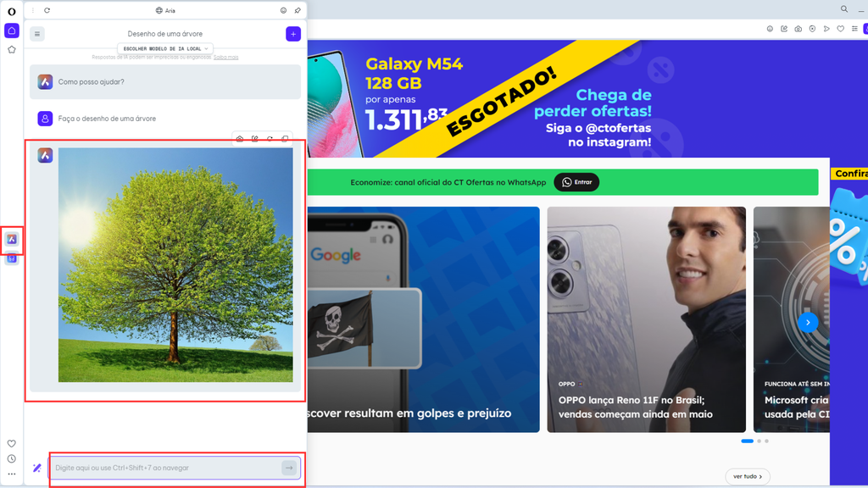Select the Faça o desenho de uma árvore prompt
The height and width of the screenshot is (488, 868).
click(107, 119)
